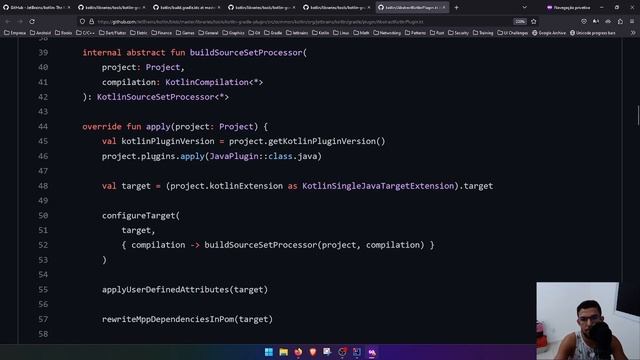This screenshot has height=360, width=640.
Task: Click applyUserDefinedAttributes call on line 55
Action: (x=165, y=289)
